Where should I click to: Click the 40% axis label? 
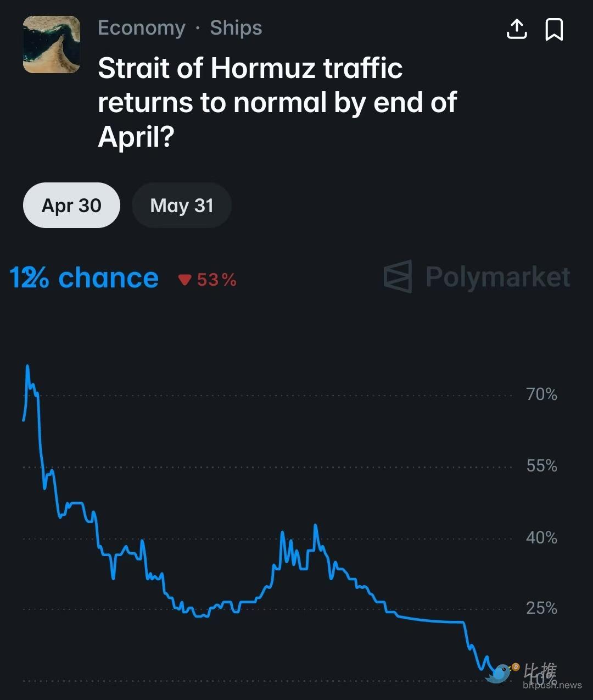541,537
